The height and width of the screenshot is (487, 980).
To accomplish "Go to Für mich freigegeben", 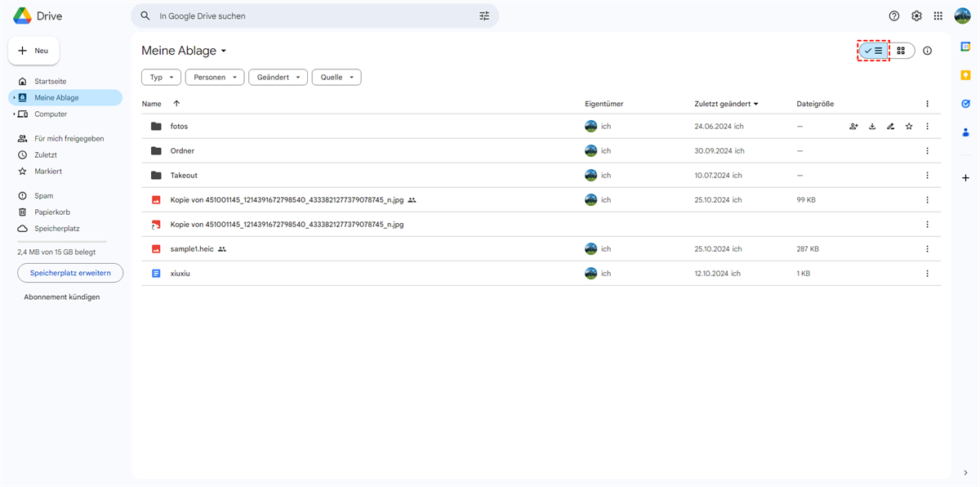I will [69, 139].
